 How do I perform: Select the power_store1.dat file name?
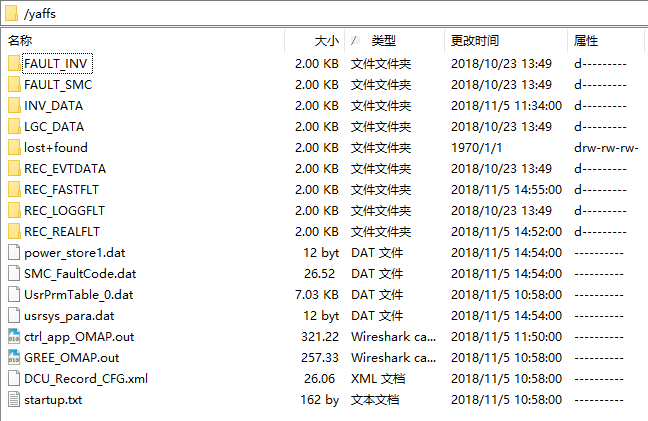[75, 252]
